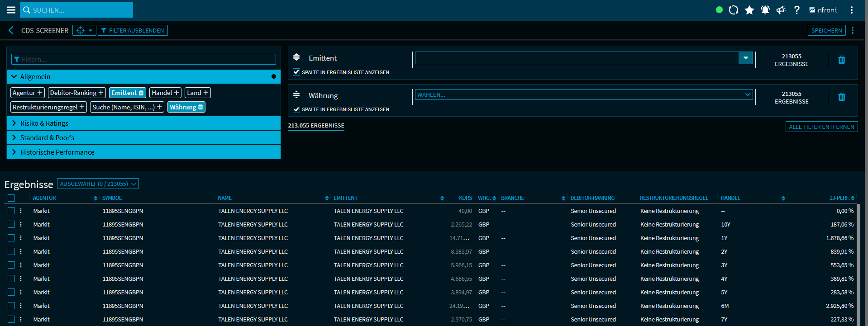Click the megaphone news icon
Screen dimensions: 868x326
[x=781, y=10]
